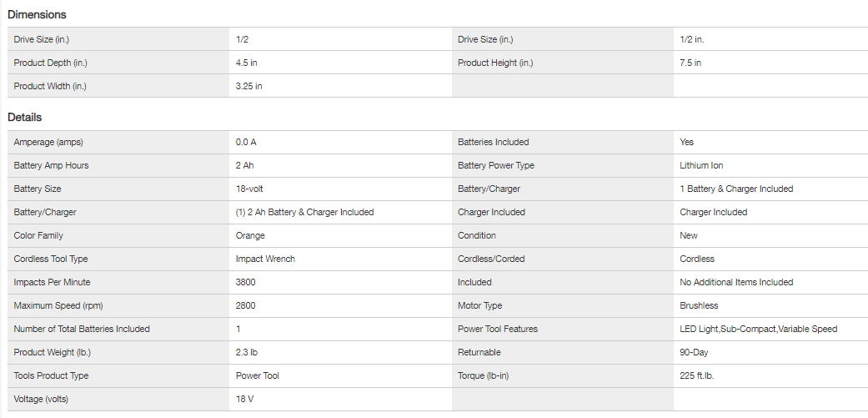Click the Dimensions section heading
This screenshot has width=868, height=418.
pyautogui.click(x=38, y=14)
